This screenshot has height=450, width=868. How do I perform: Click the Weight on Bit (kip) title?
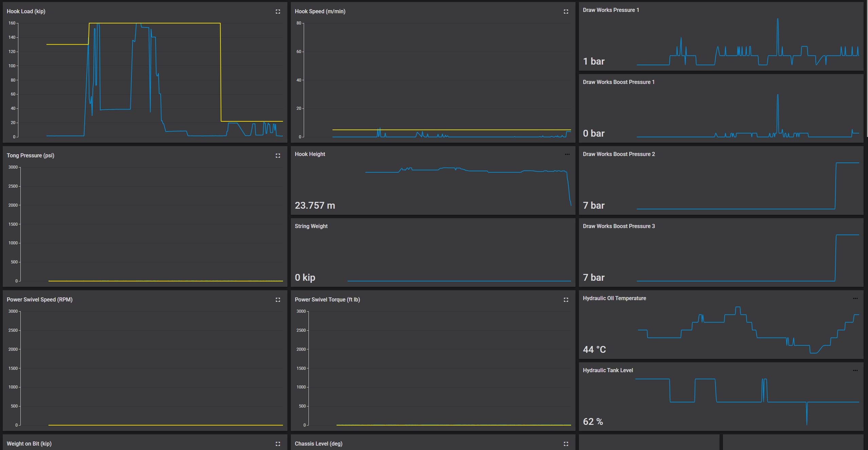pos(29,444)
